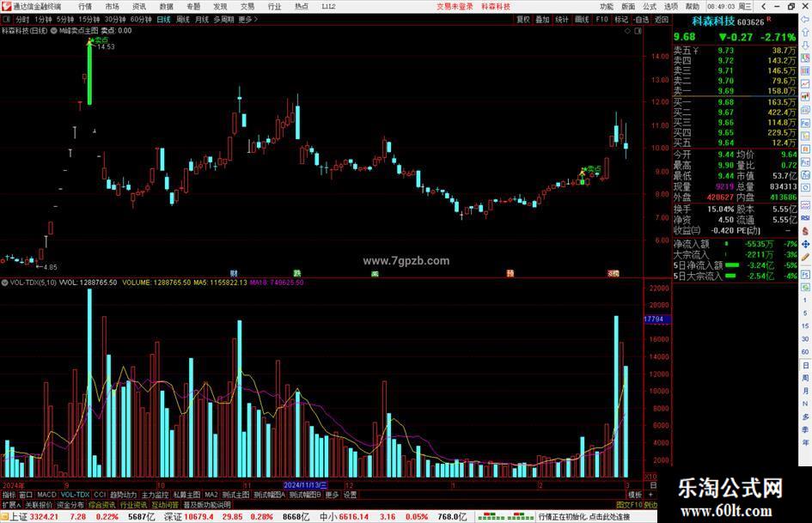
Task: Select the 周线 weekly period
Action: pos(183,19)
